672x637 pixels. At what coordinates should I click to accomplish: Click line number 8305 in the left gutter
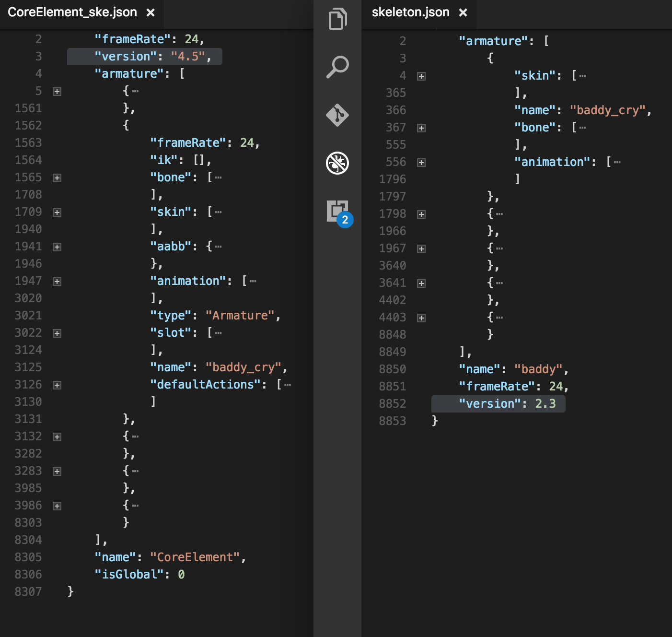[x=28, y=557]
